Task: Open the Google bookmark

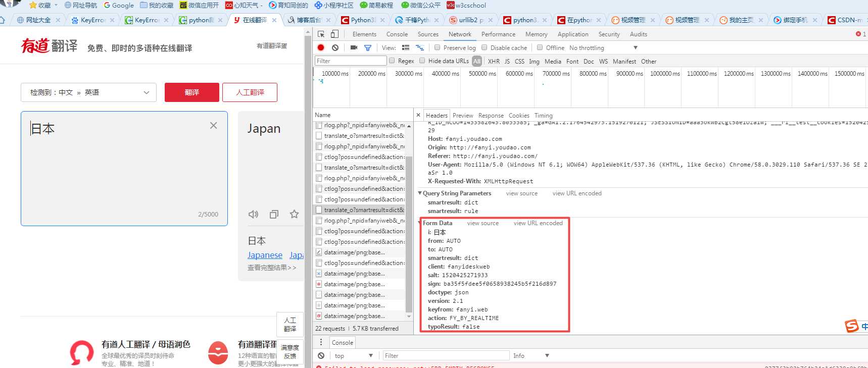Action: point(119,5)
